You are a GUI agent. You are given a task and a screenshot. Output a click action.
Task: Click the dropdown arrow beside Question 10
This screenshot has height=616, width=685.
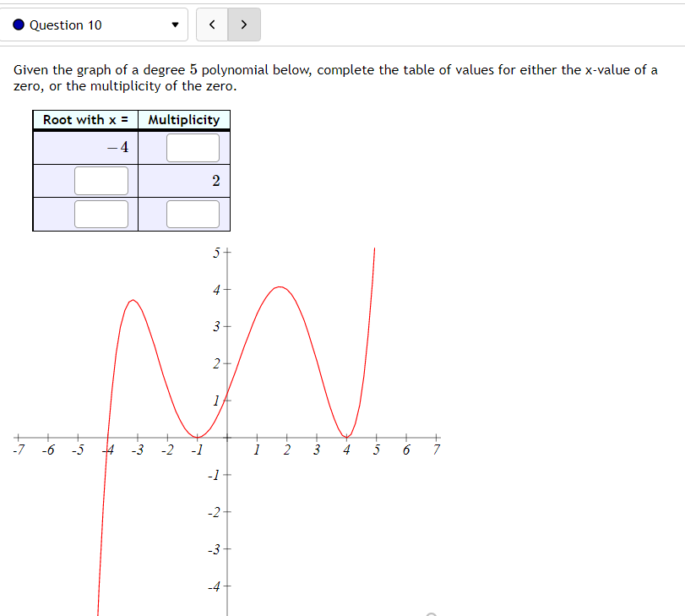[x=175, y=25]
